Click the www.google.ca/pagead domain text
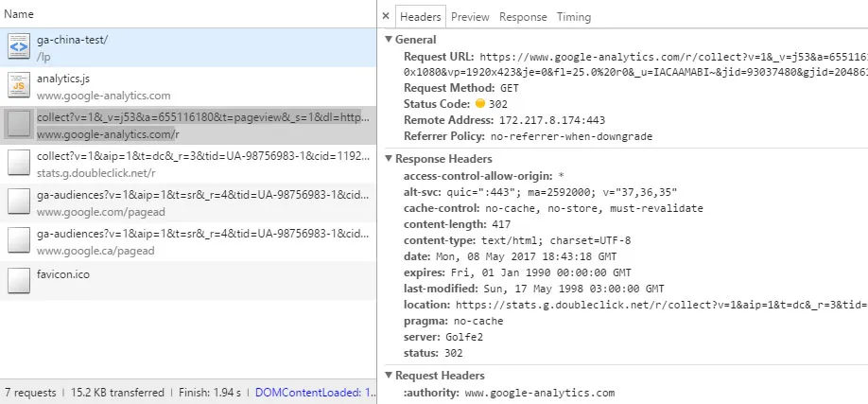Image resolution: width=868 pixels, height=404 pixels. (x=95, y=251)
